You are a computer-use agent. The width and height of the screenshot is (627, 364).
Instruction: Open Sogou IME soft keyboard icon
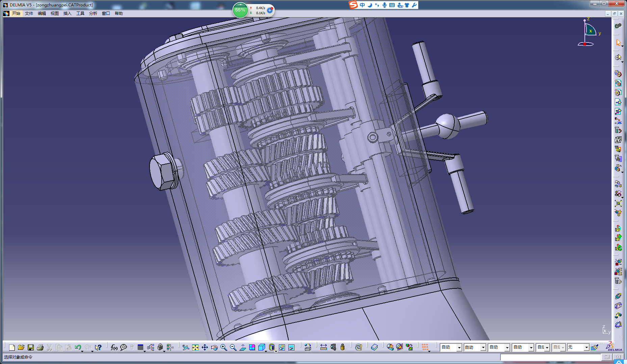pos(392,5)
